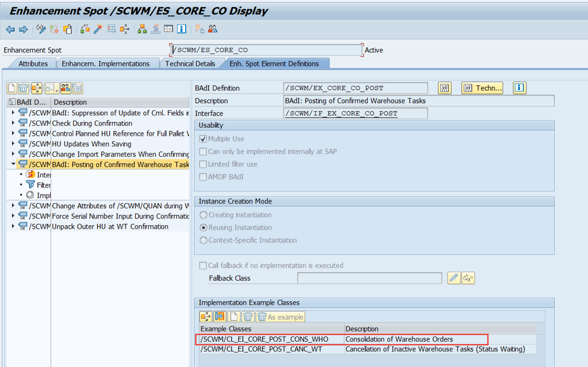Image resolution: width=588 pixels, height=367 pixels.
Task: Click the Fallback Class input field
Action: pos(369,278)
